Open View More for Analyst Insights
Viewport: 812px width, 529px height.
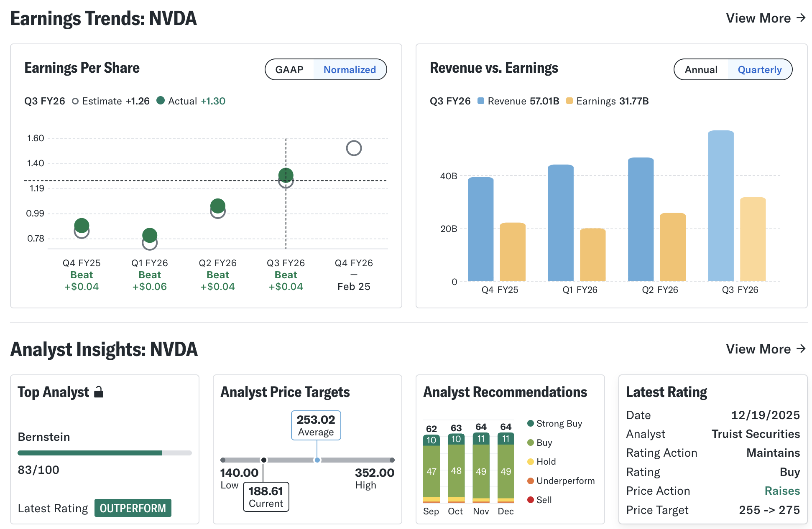pos(766,349)
